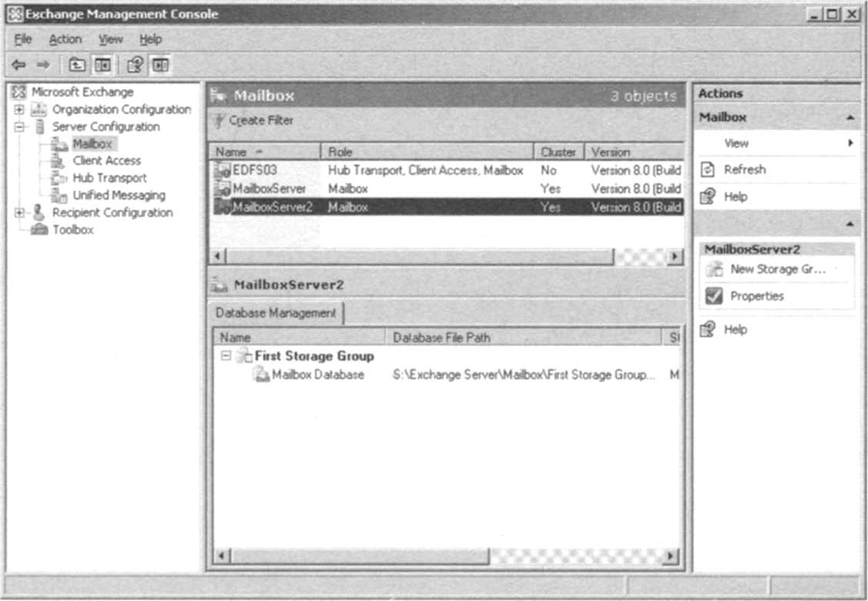The height and width of the screenshot is (601, 868).
Task: Select the Mailbox Database entry
Action: click(318, 375)
